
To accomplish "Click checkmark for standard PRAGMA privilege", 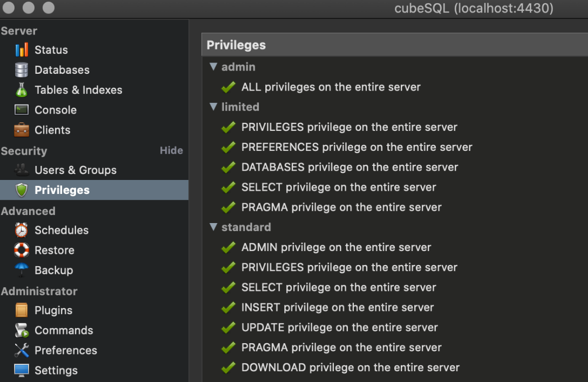I will pos(228,348).
